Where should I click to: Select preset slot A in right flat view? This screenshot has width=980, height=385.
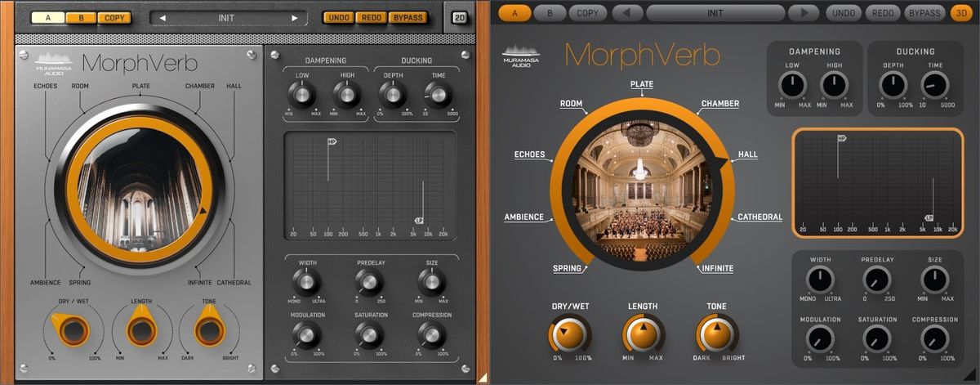514,13
